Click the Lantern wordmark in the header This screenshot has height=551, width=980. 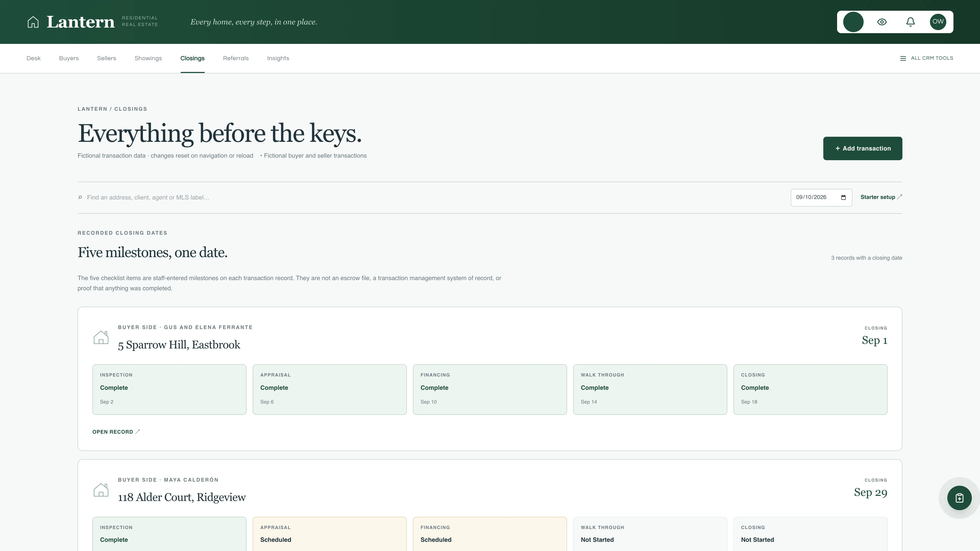[x=80, y=22]
